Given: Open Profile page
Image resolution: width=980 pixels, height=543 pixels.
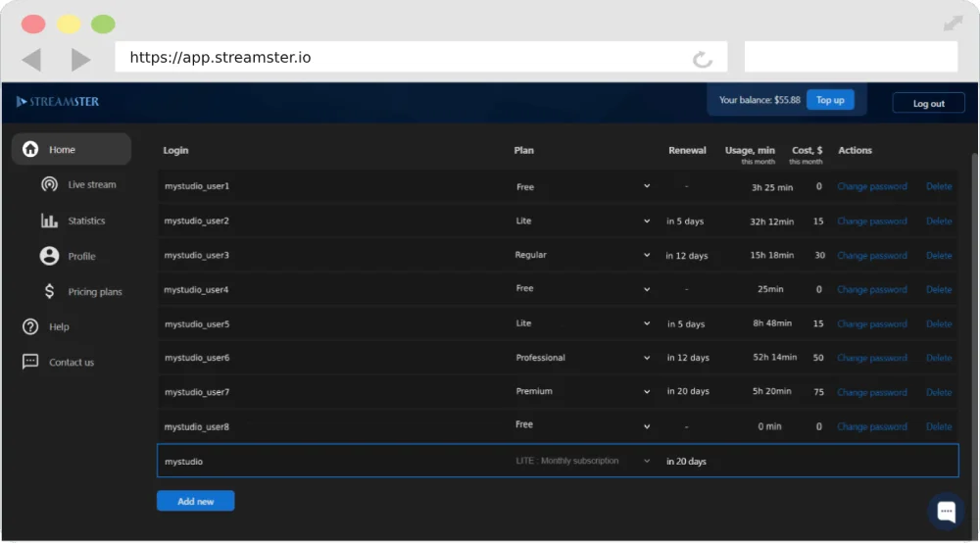Looking at the screenshot, I should click(81, 256).
